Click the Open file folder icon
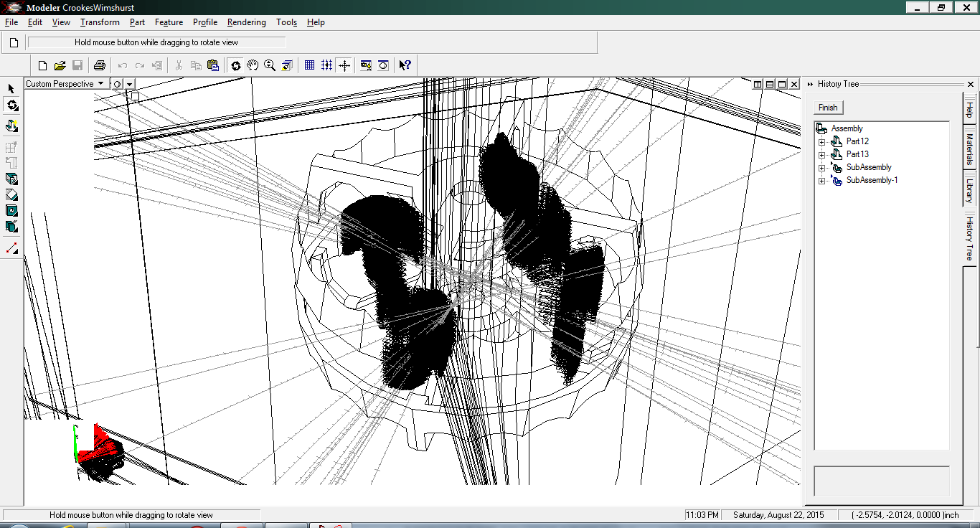This screenshot has width=980, height=528. point(60,65)
